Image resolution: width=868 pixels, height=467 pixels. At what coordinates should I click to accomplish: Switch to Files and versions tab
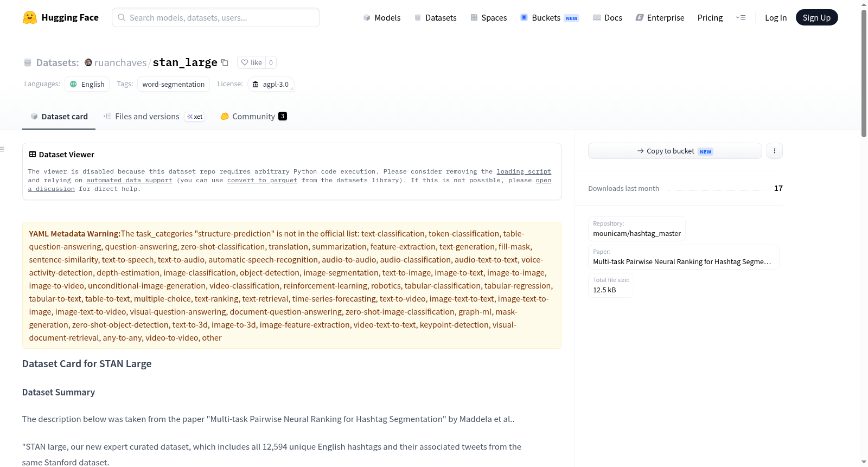[x=154, y=116]
